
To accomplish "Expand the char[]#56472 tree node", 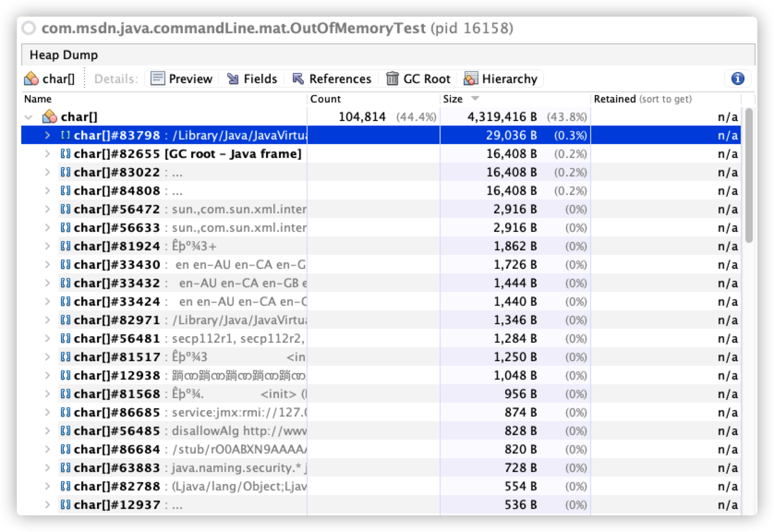I will point(47,209).
